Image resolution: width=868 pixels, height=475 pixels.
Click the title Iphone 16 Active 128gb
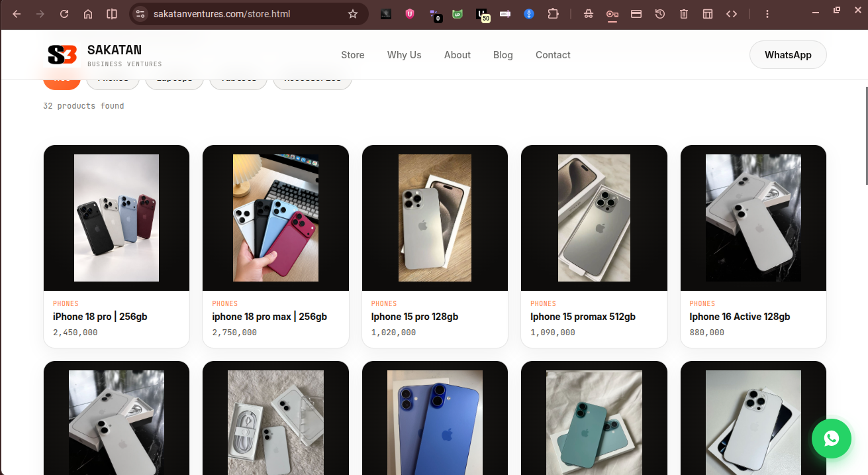point(740,317)
